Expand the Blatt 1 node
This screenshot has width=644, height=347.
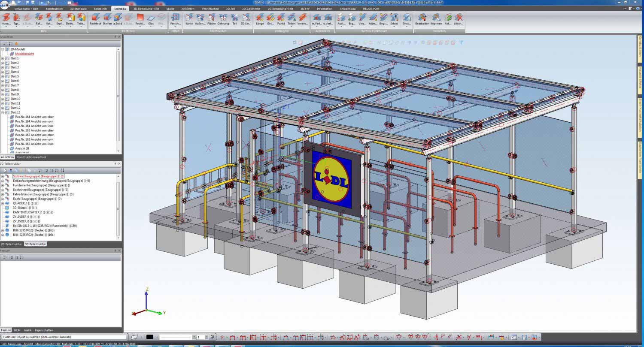point(3,58)
